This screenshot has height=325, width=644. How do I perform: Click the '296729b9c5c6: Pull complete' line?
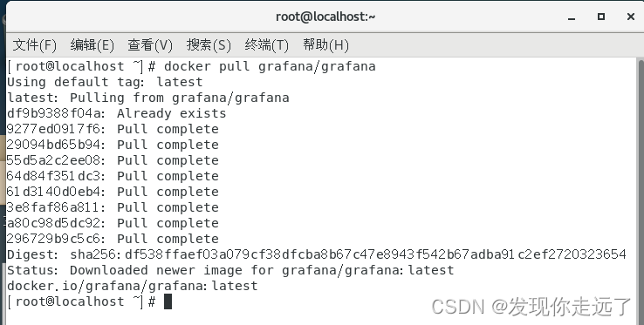click(x=113, y=239)
